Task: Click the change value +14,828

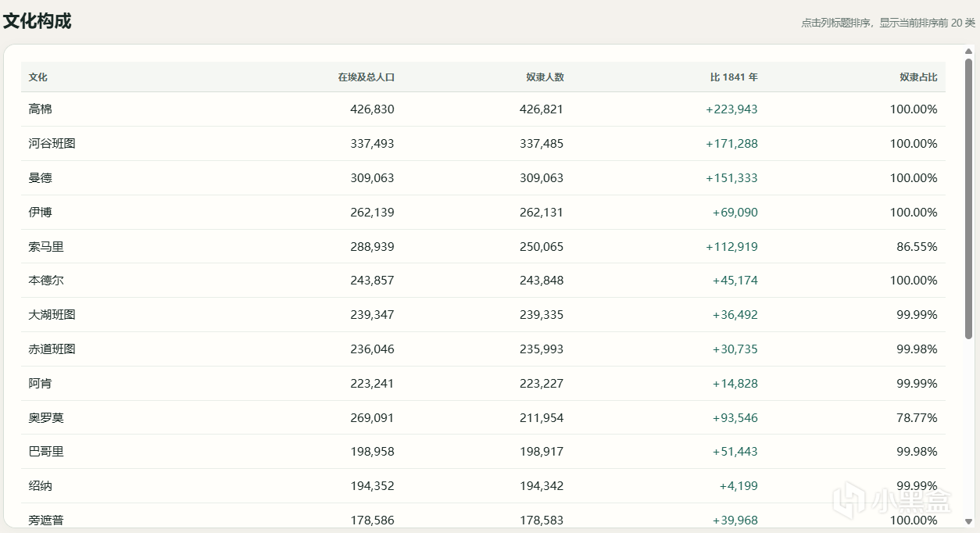Action: [x=735, y=384]
